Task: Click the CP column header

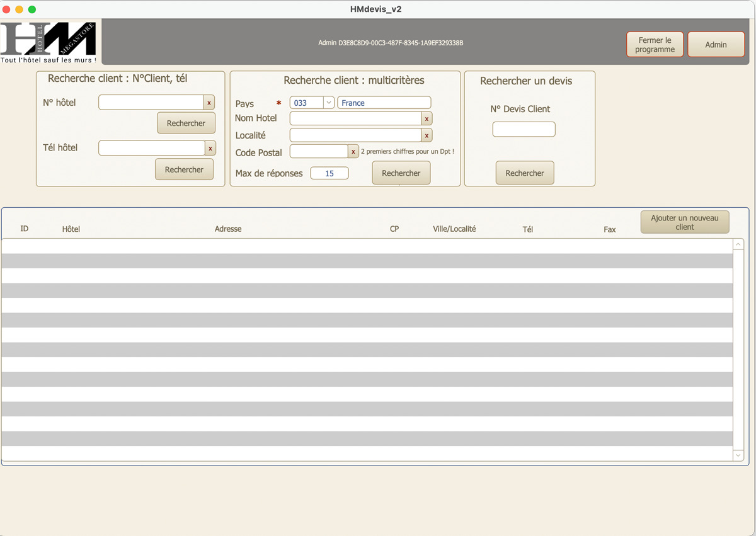Action: 394,229
